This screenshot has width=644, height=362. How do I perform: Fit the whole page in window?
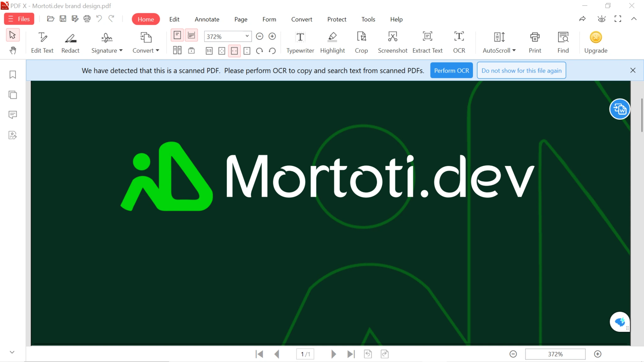tap(222, 51)
